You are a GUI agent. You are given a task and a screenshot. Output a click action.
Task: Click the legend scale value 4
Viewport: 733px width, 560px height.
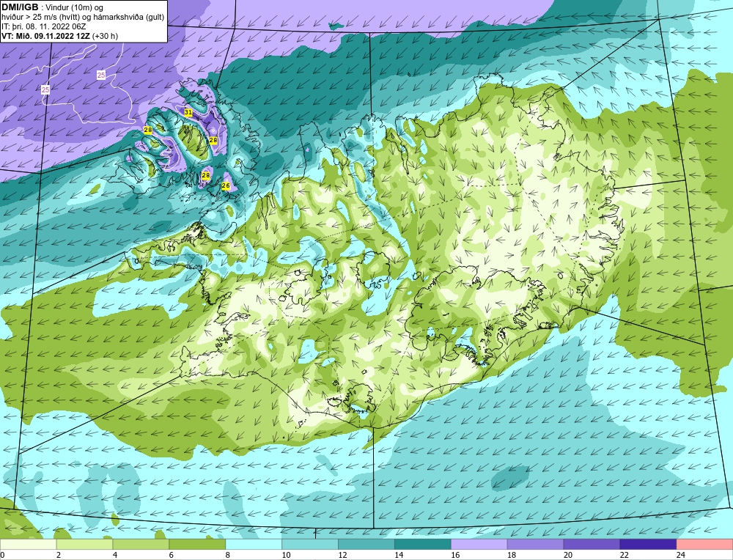(115, 556)
